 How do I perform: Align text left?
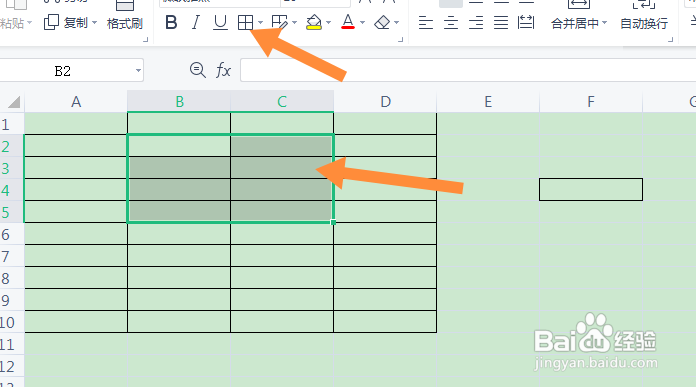426,22
